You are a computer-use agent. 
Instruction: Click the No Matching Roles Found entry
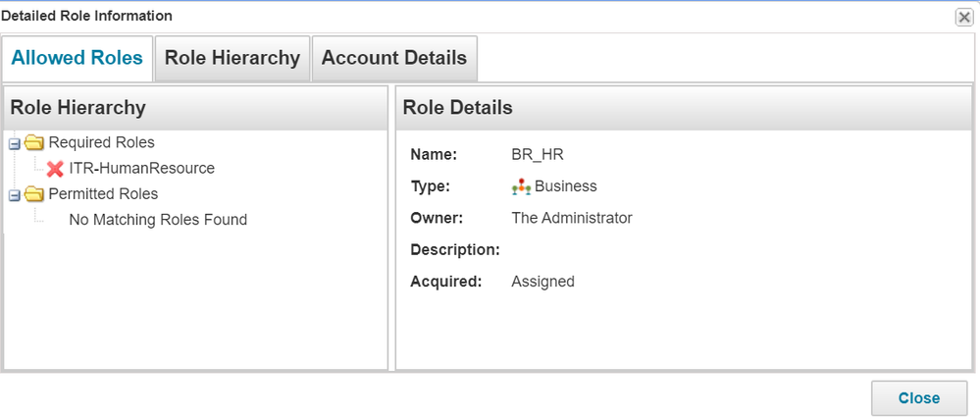pyautogui.click(x=158, y=220)
